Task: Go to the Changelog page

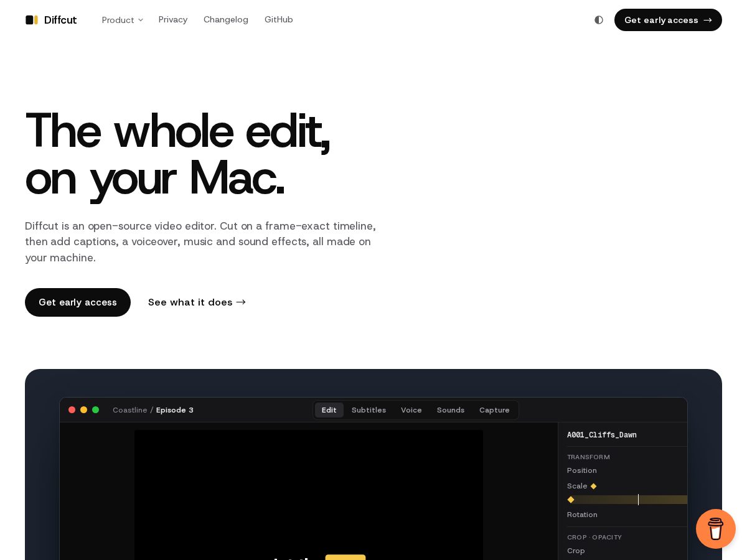Action: point(226,19)
